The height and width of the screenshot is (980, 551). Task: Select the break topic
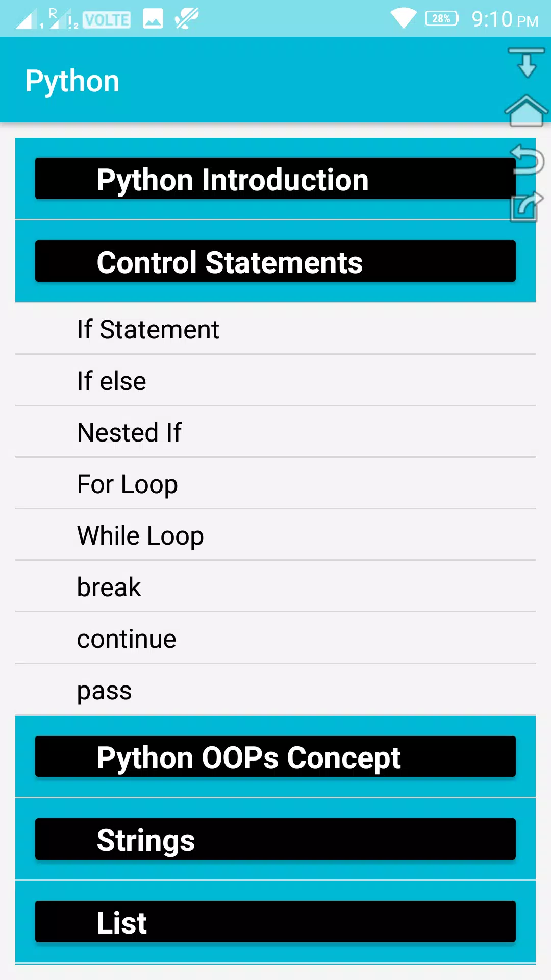(x=275, y=587)
